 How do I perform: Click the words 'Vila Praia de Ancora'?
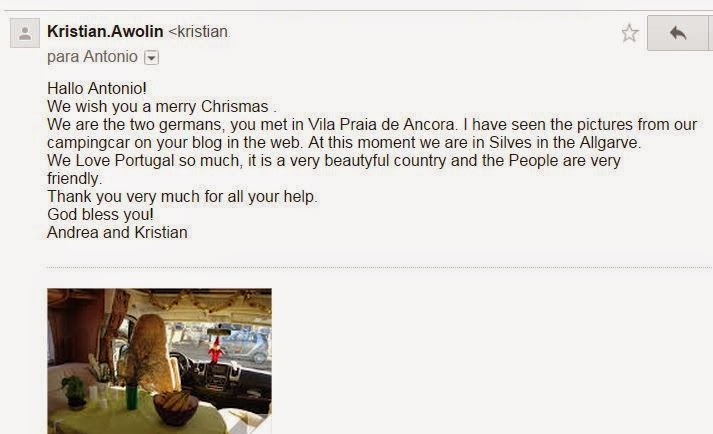(382, 124)
